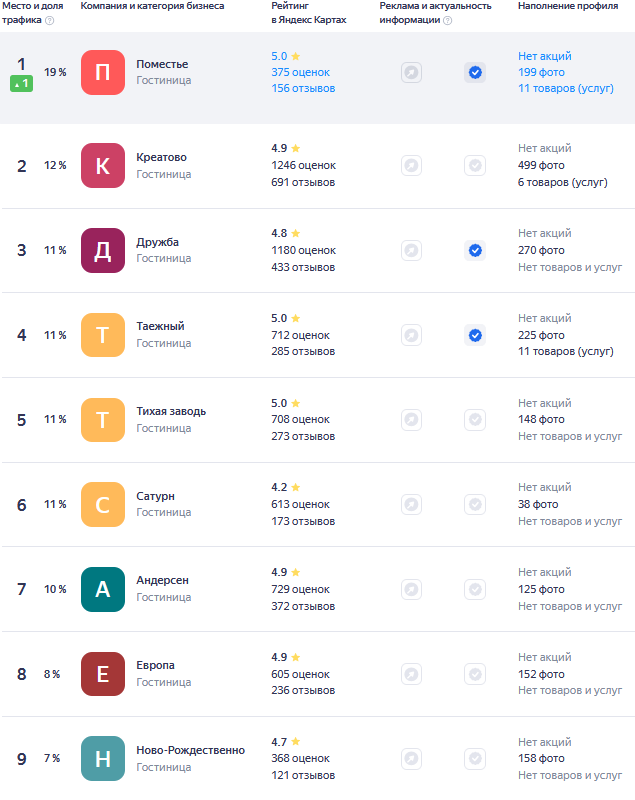Click the advertising icon in Таежный row
Viewport: 635px width, 800px height.
point(411,335)
